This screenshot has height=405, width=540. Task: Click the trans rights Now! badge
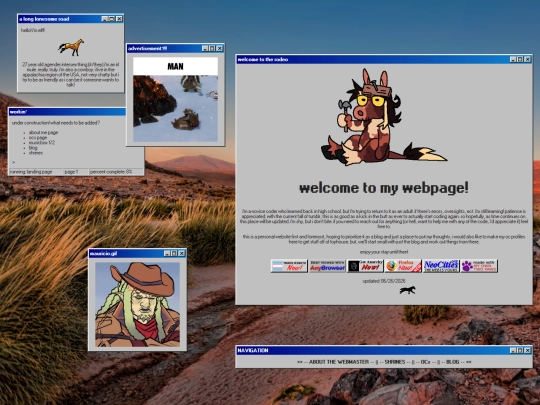click(x=289, y=266)
